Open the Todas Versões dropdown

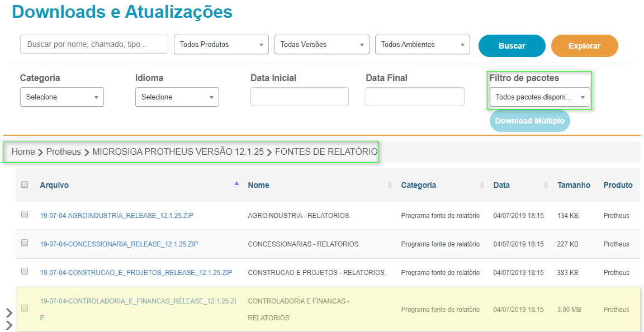pyautogui.click(x=322, y=44)
